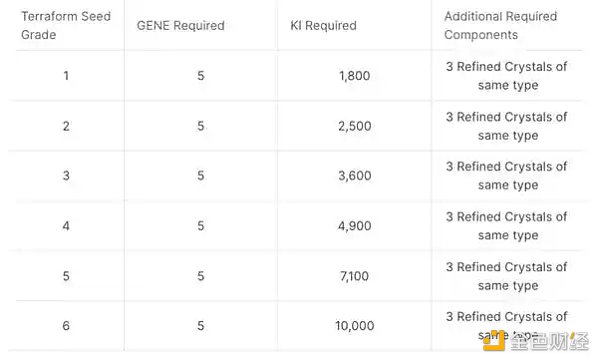The width and height of the screenshot is (600, 362).
Task: Click seed grade 6 cell
Action: click(x=66, y=326)
